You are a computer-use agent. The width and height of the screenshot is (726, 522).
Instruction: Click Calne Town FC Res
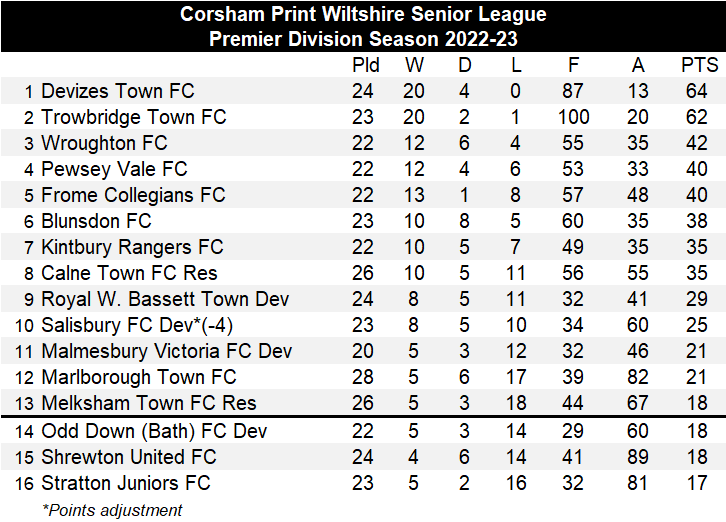pyautogui.click(x=129, y=273)
